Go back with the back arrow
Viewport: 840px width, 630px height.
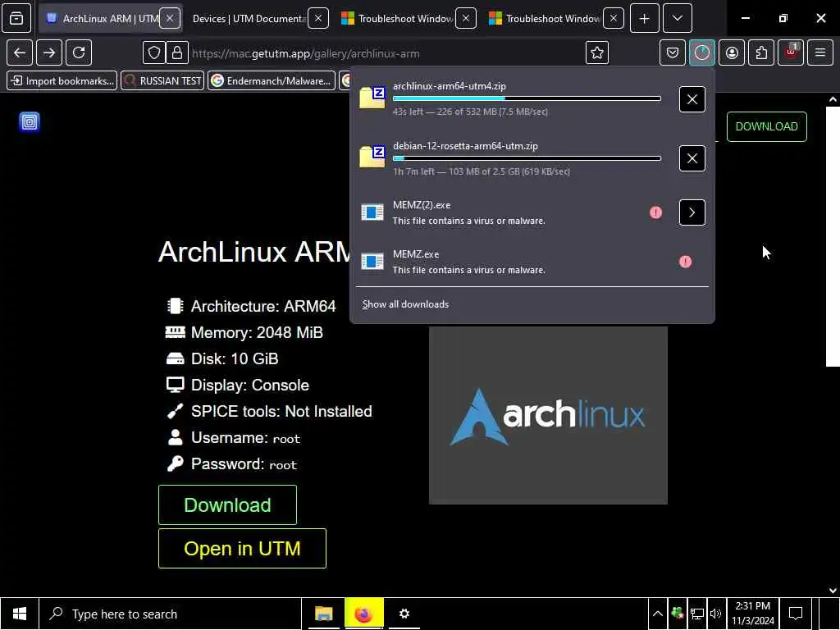click(20, 52)
